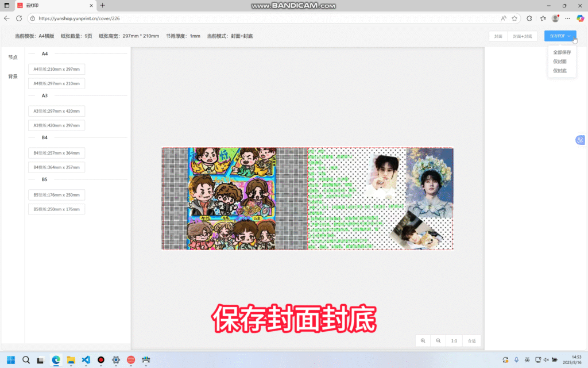Open the 背景 sidebar tab

(13, 76)
